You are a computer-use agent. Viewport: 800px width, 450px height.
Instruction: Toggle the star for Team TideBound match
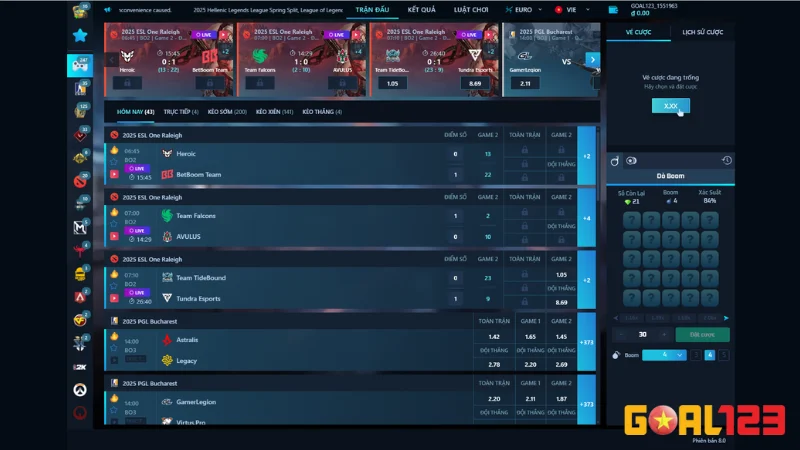click(114, 286)
